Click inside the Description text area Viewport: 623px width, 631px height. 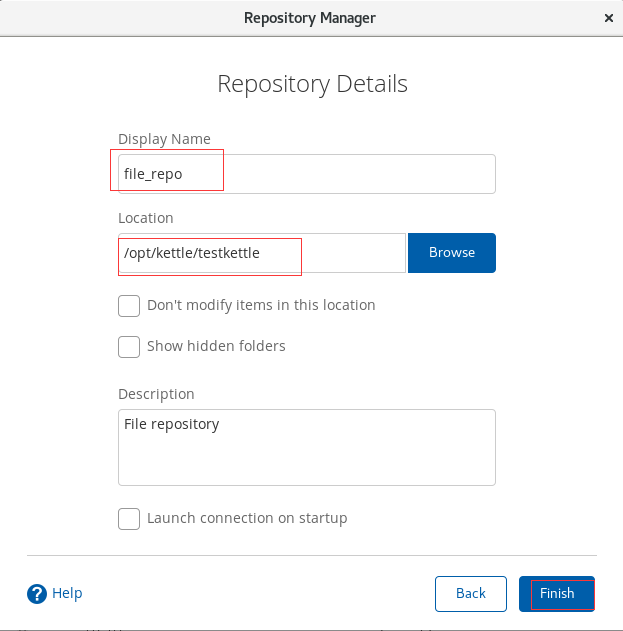307,447
